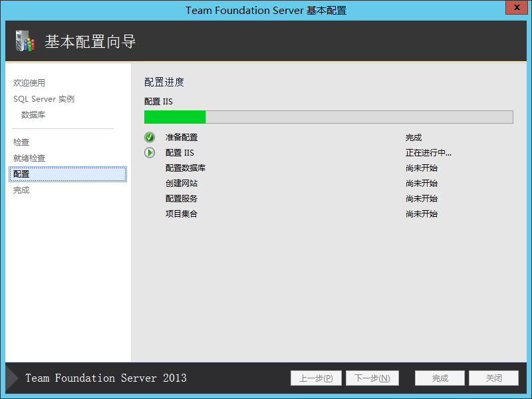Click the 基本配置向导 header title
532x399 pixels.
tap(90, 42)
